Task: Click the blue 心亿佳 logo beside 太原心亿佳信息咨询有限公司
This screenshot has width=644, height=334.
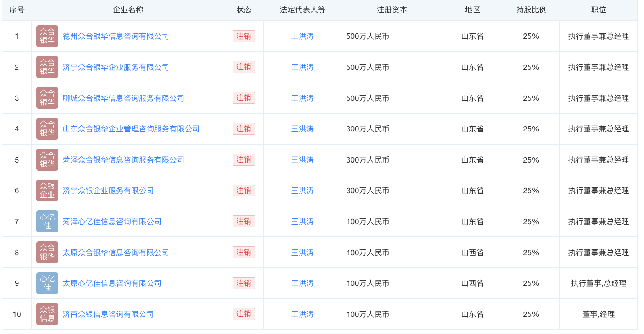Action: click(47, 283)
